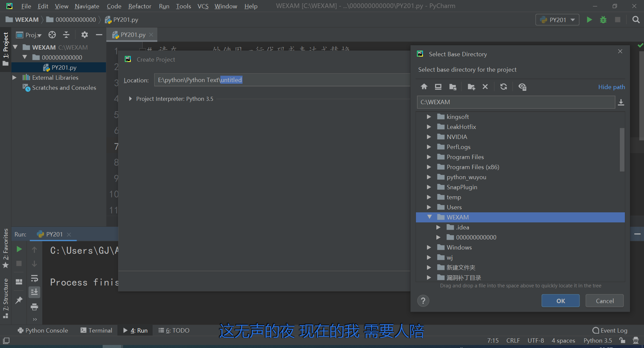Restore layout icon in Run panel
Screen dimensions: 644x348
[x=19, y=282]
